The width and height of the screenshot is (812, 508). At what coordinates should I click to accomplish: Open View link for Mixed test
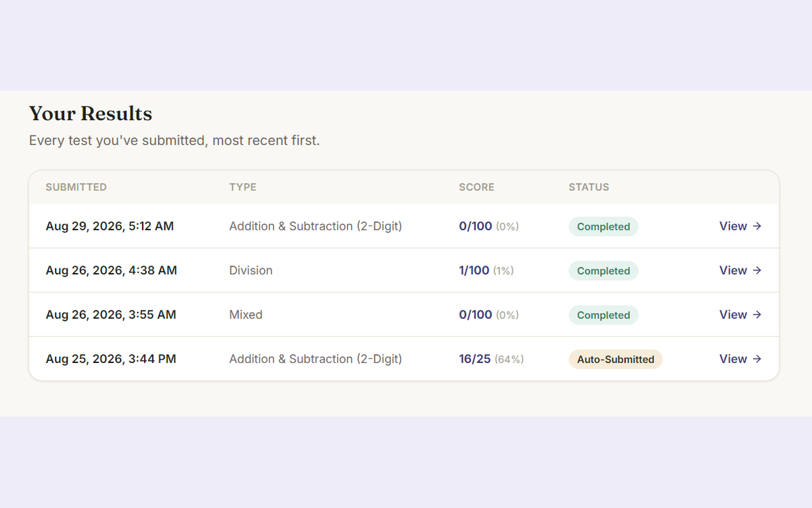coord(740,314)
